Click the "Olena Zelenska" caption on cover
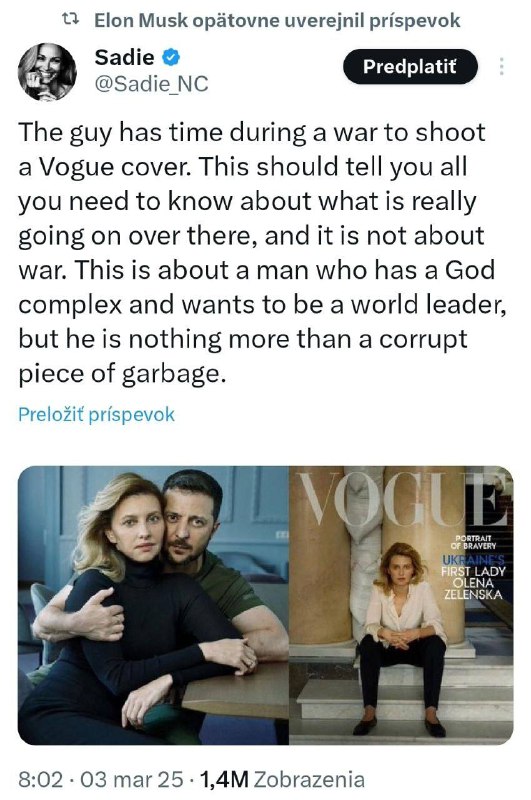This screenshot has height=800, width=531. (473, 589)
